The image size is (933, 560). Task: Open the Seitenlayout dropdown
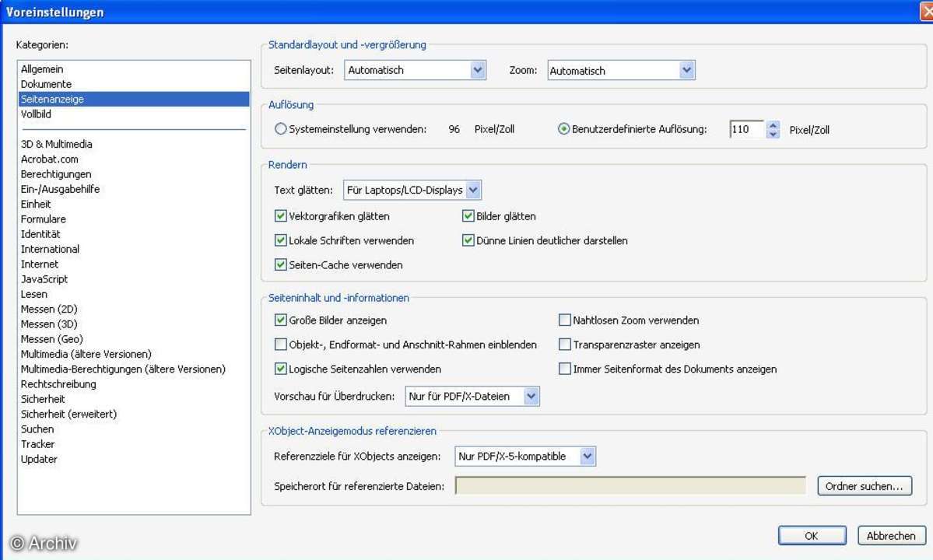(x=478, y=70)
